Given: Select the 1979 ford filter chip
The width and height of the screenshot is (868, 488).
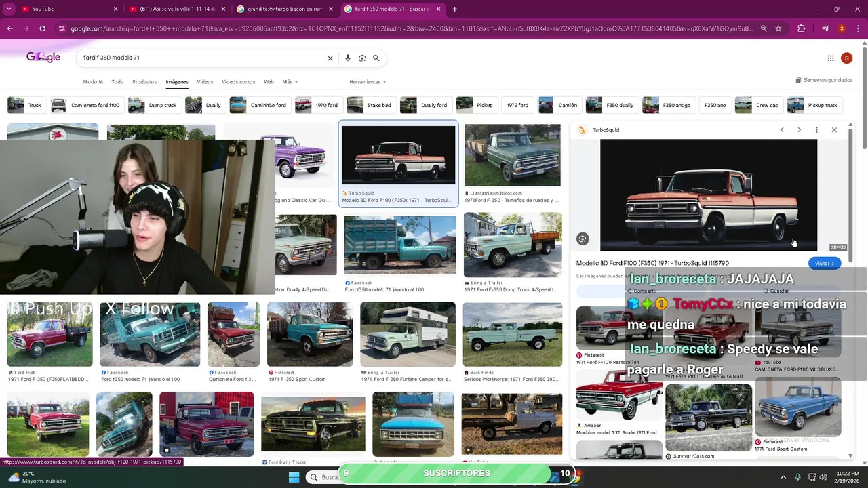Looking at the screenshot, I should (x=517, y=105).
